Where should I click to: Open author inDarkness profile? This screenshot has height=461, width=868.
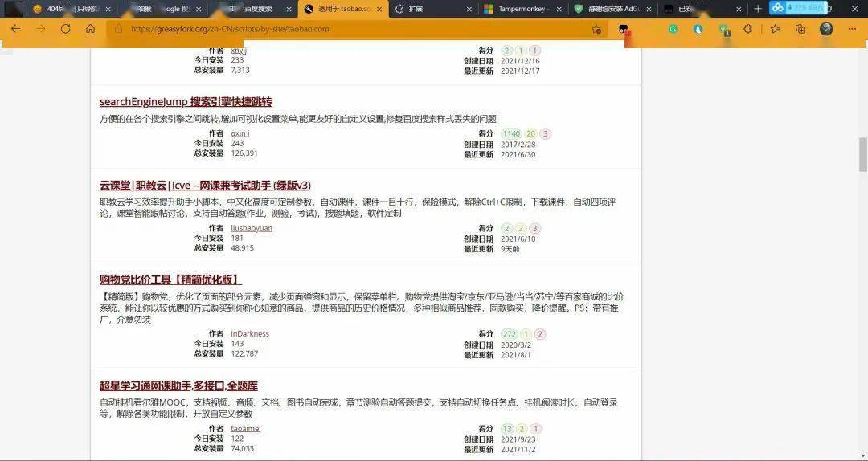tap(250, 334)
